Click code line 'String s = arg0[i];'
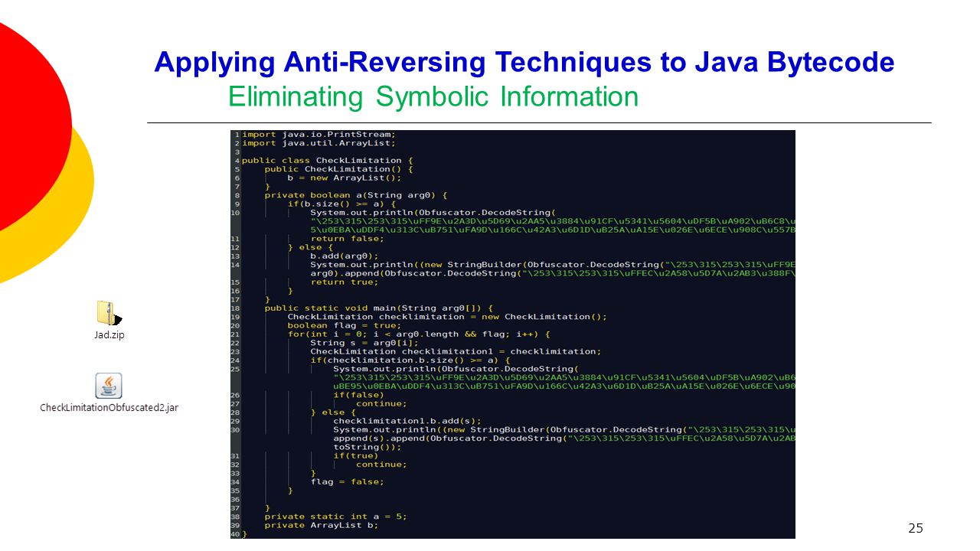Screen dimensions: 980x551 coord(364,343)
